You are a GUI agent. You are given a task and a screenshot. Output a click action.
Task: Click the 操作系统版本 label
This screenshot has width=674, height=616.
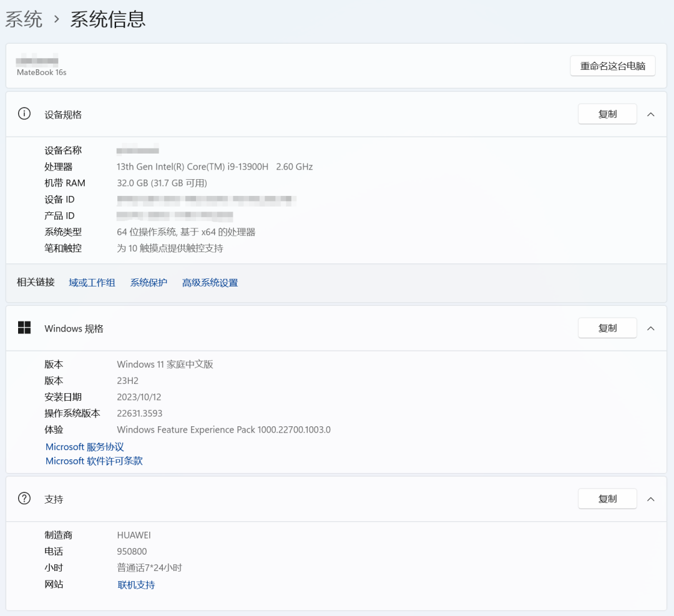[x=72, y=414]
